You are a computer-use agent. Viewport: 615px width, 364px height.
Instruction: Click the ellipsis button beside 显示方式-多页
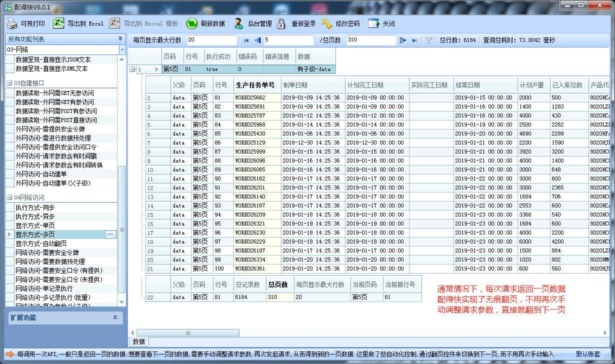tap(110, 234)
